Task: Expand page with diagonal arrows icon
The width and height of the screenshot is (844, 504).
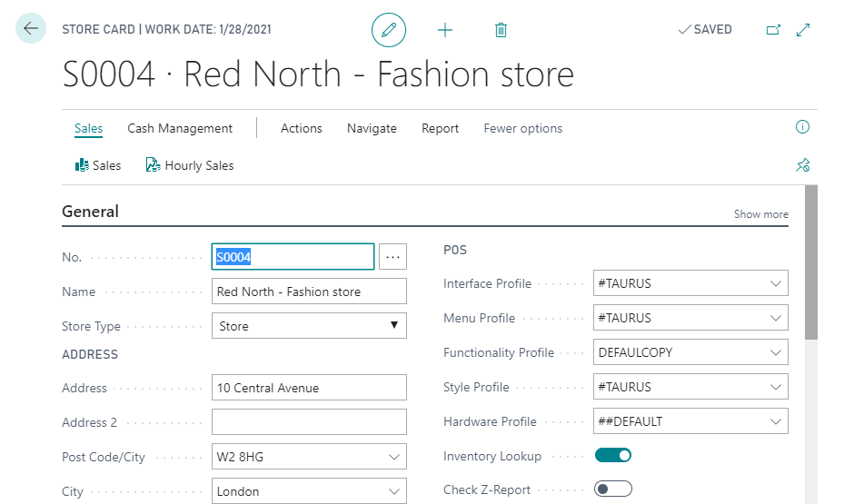Action: point(803,30)
